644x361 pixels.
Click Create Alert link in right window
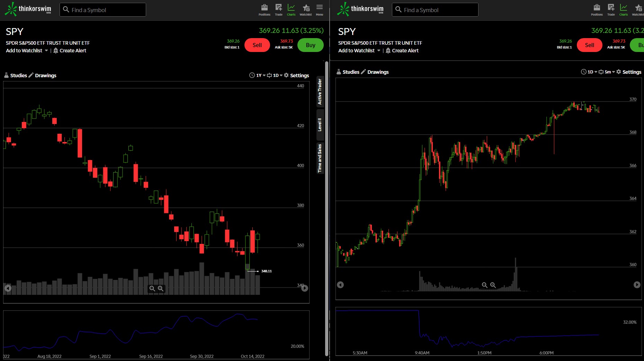click(x=402, y=51)
